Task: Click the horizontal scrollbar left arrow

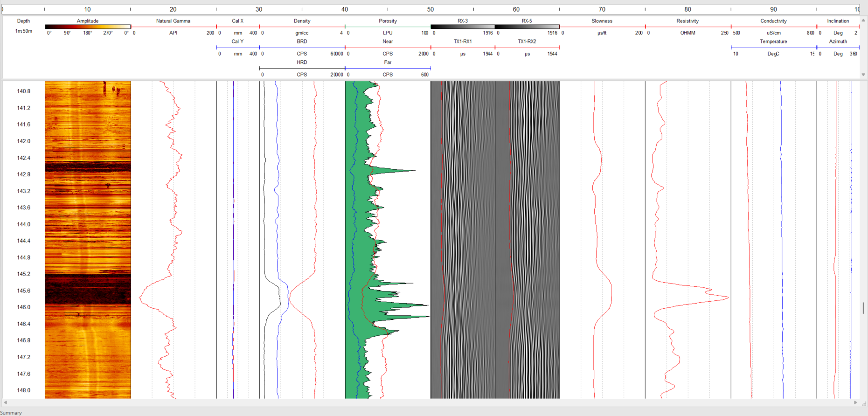Action: point(5,402)
